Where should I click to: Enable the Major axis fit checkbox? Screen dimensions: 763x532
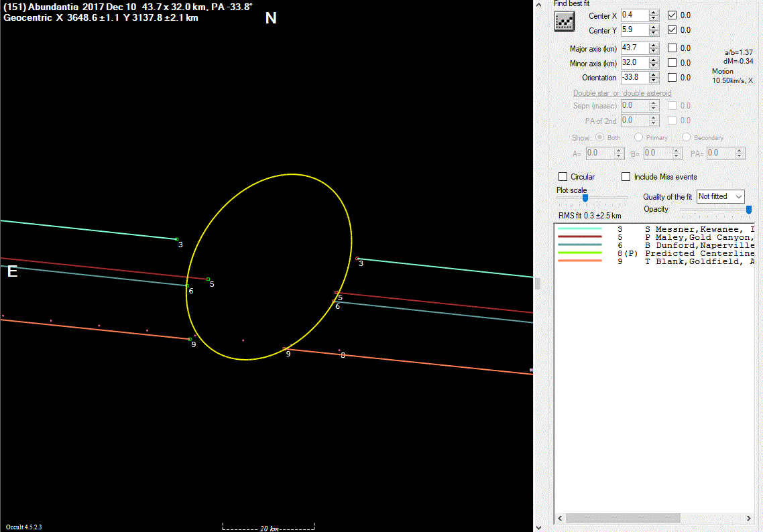point(672,48)
